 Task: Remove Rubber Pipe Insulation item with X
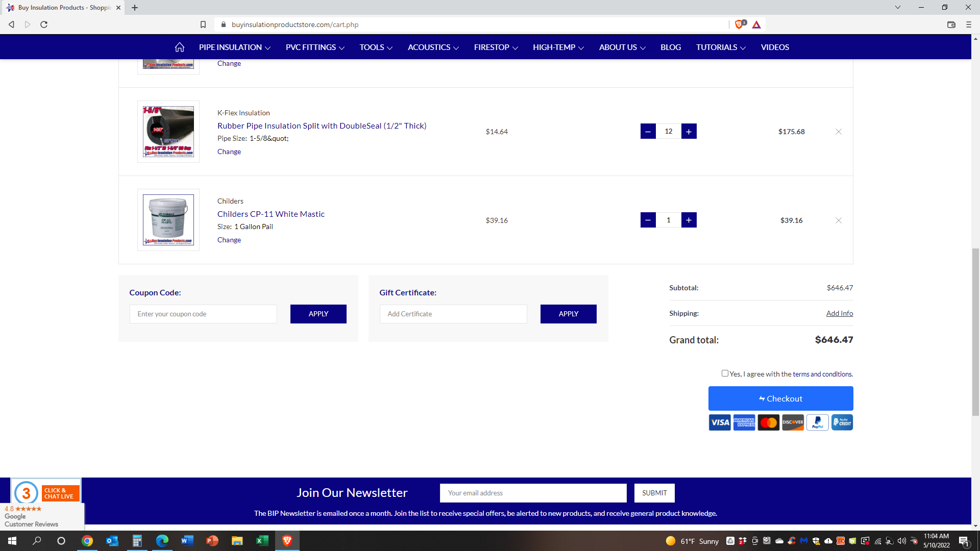tap(838, 132)
